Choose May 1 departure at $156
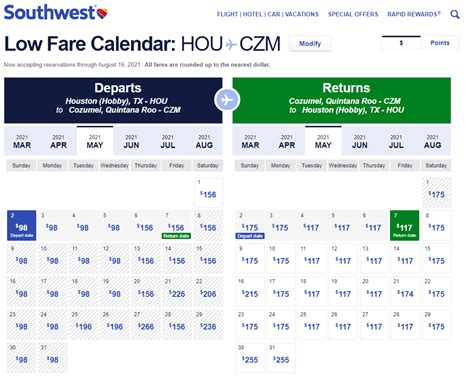The width and height of the screenshot is (474, 379). pos(208,192)
